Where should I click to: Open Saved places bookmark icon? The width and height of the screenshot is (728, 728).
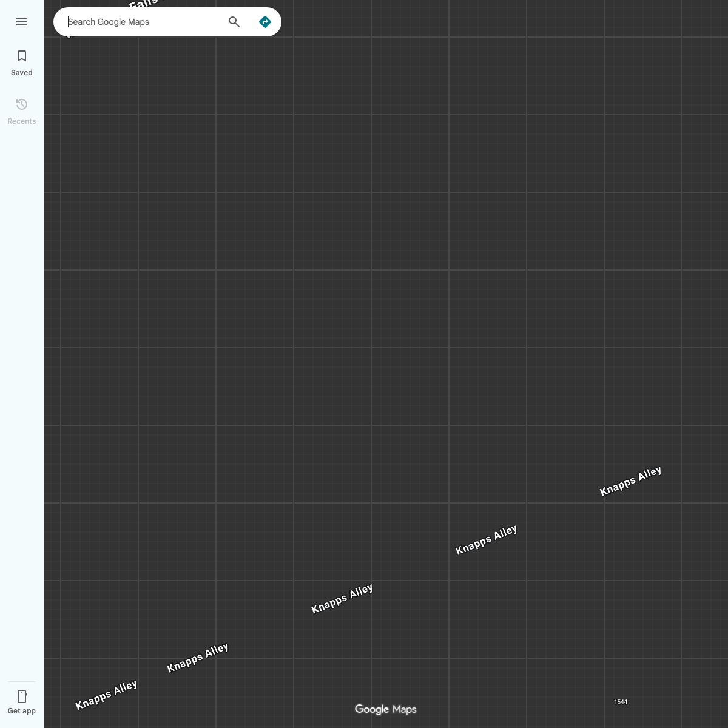(22, 56)
